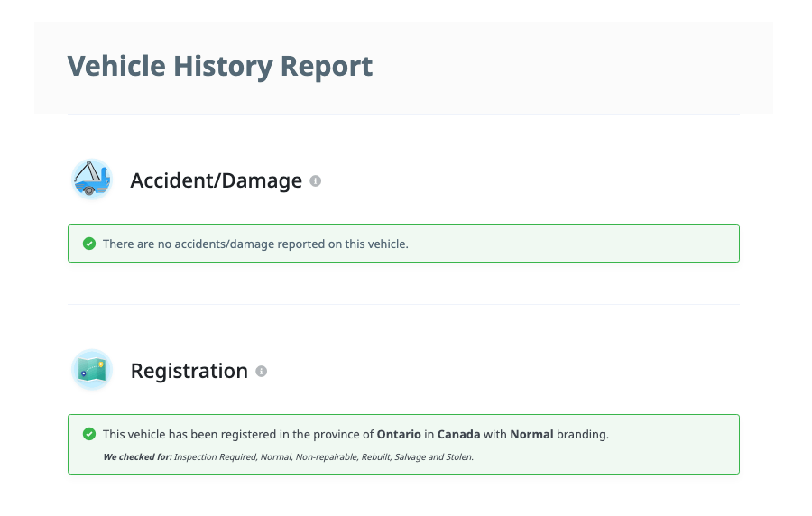Open info tooltip beside Accident/Damage heading
Image resolution: width=812 pixels, height=516 pixels.
(x=316, y=180)
